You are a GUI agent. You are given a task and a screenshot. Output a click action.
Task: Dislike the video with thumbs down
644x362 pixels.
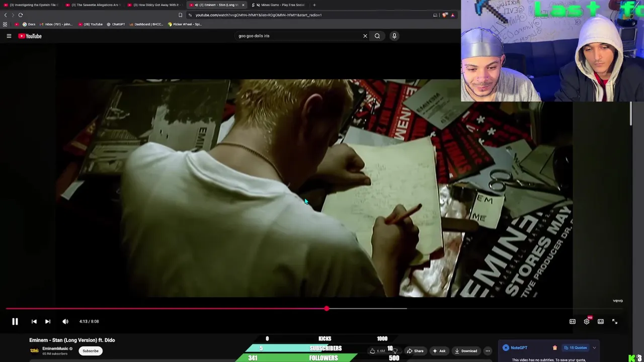coord(395,351)
